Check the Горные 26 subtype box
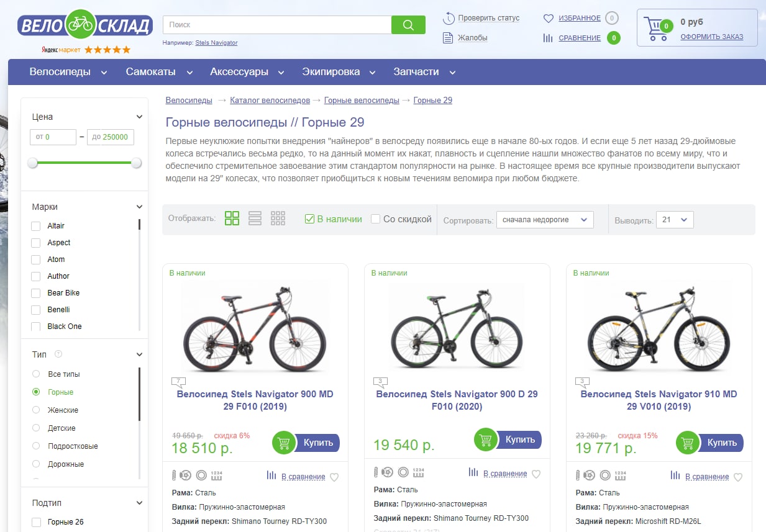This screenshot has height=532, width=766. [36, 522]
